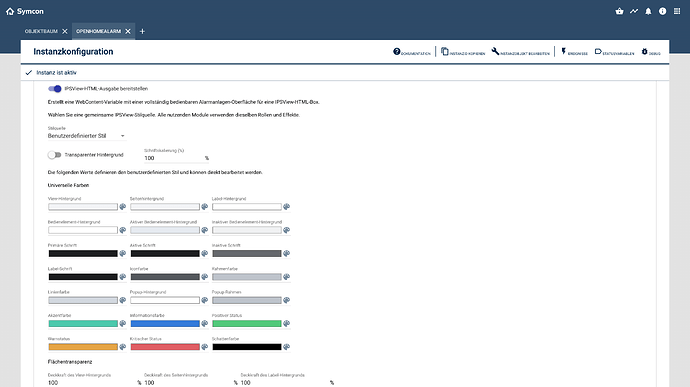Click Instanzobjekt bearbeiten wrench button
Viewport: 690px width, 387px height.
tap(521, 52)
